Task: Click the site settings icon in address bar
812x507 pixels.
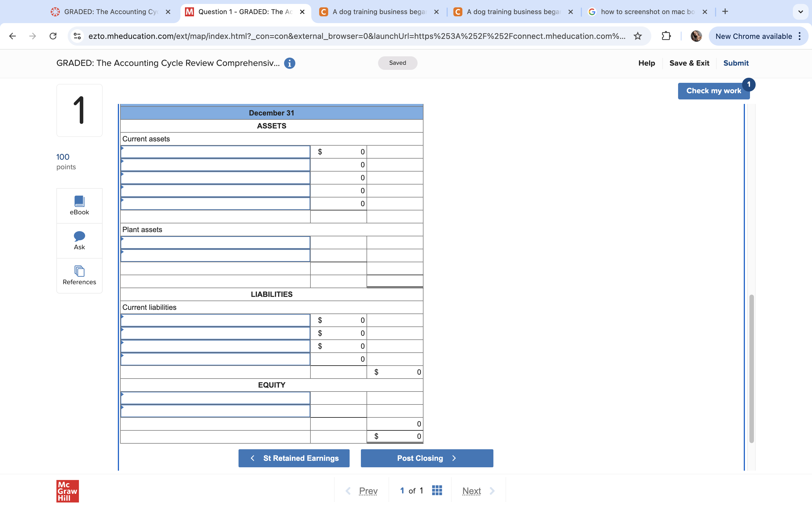Action: (77, 36)
